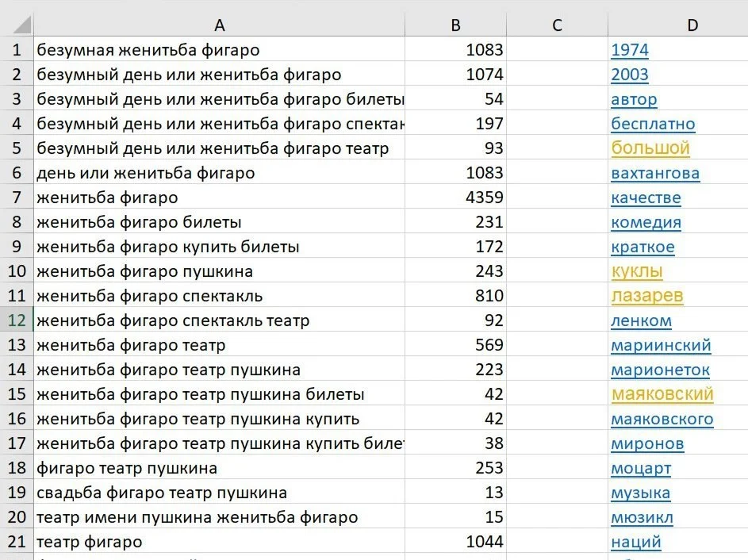Open the yellow большой link
748x560 pixels.
tap(650, 148)
